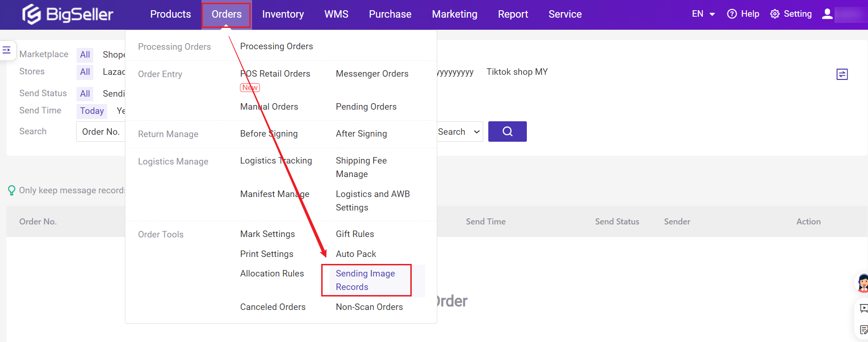Viewport: 868px width, 342px height.
Task: Expand the EN language dropdown
Action: pos(703,14)
